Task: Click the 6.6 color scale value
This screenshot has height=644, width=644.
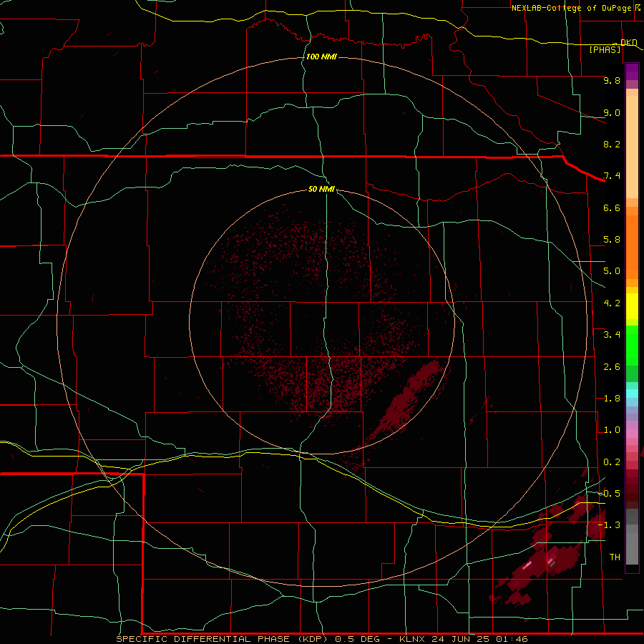Action: pyautogui.click(x=612, y=208)
